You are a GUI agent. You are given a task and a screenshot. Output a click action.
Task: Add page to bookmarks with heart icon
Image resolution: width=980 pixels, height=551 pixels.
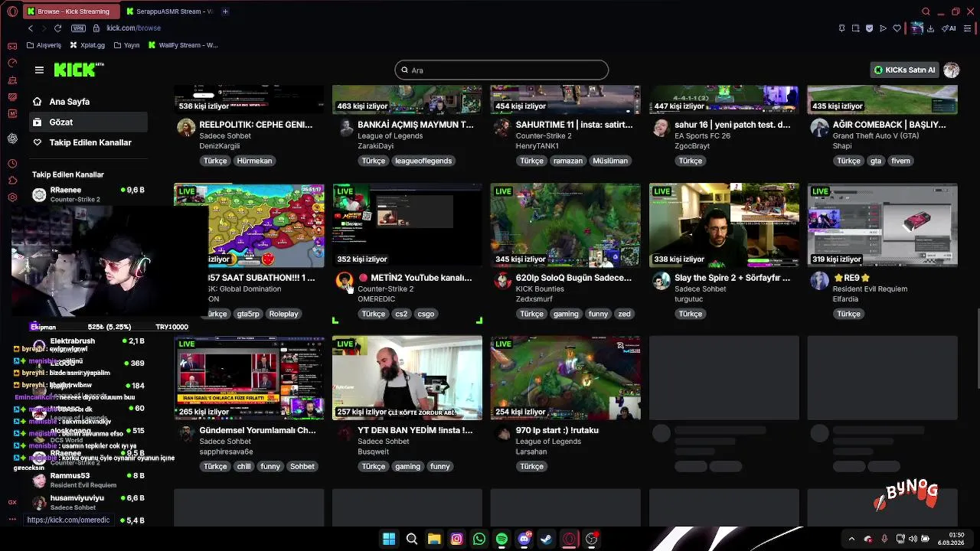pyautogui.click(x=897, y=28)
